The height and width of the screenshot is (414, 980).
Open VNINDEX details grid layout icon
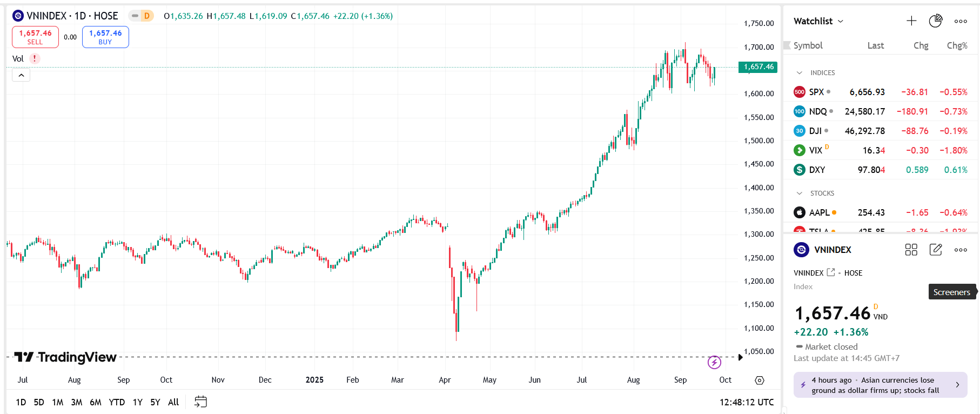(911, 250)
